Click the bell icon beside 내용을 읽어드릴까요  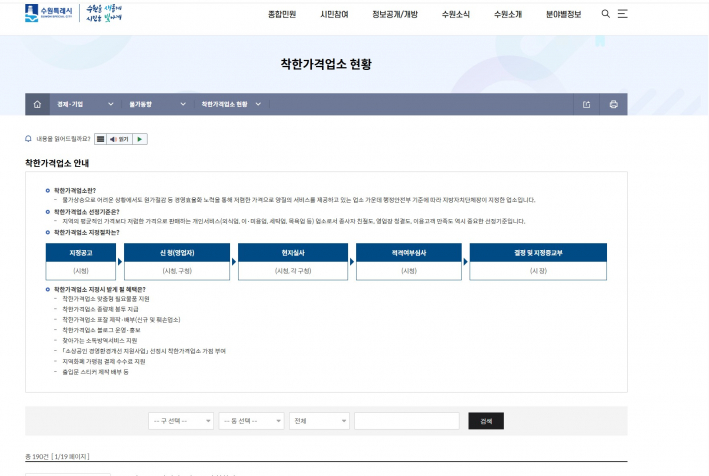[28, 139]
